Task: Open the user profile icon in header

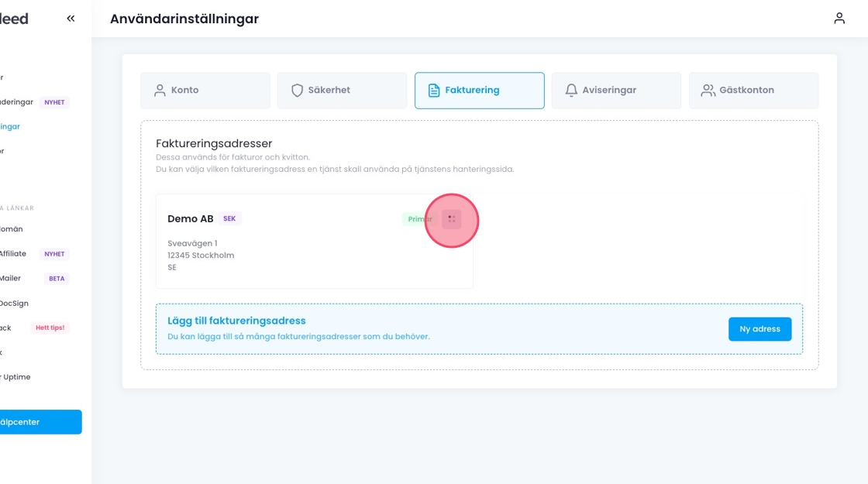Action: [x=839, y=19]
